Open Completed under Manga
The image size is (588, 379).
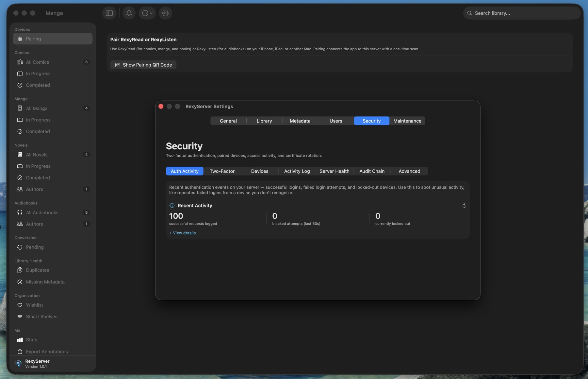[x=53, y=131]
